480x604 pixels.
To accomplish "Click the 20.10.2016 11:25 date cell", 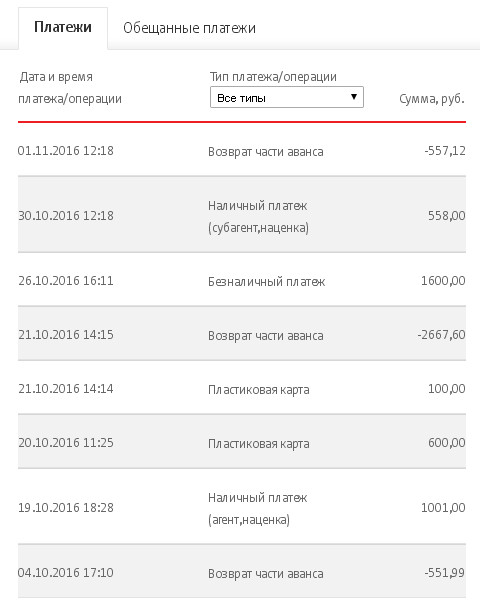I will point(66,443).
